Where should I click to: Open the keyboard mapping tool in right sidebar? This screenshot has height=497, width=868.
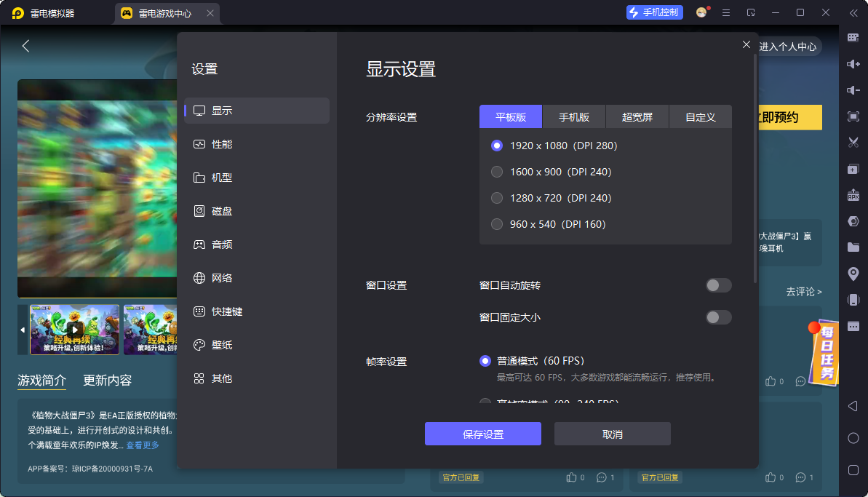click(853, 38)
